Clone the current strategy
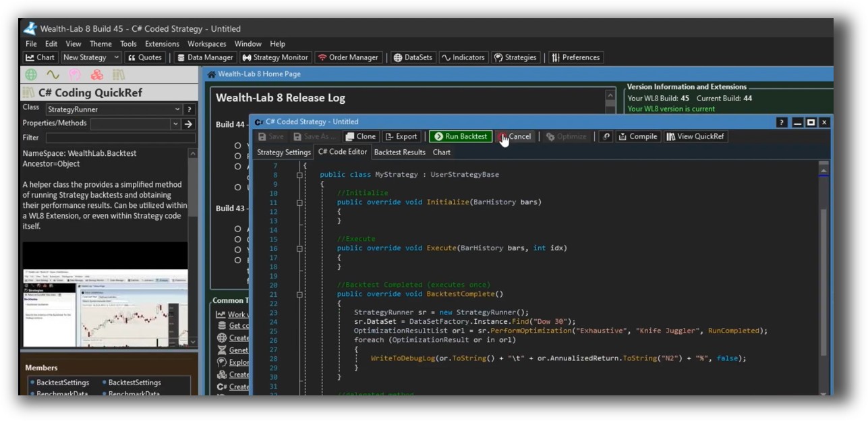This screenshot has height=421, width=868. (360, 136)
